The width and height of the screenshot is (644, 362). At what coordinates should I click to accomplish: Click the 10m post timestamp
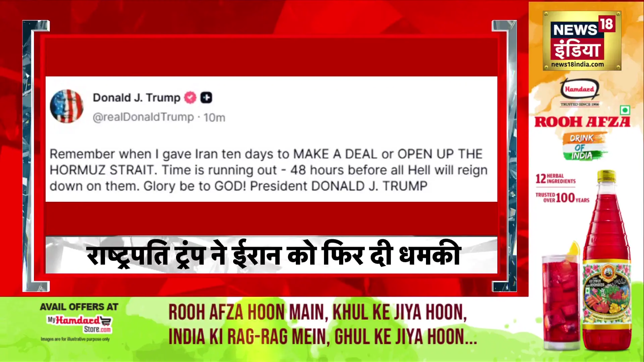pyautogui.click(x=214, y=118)
